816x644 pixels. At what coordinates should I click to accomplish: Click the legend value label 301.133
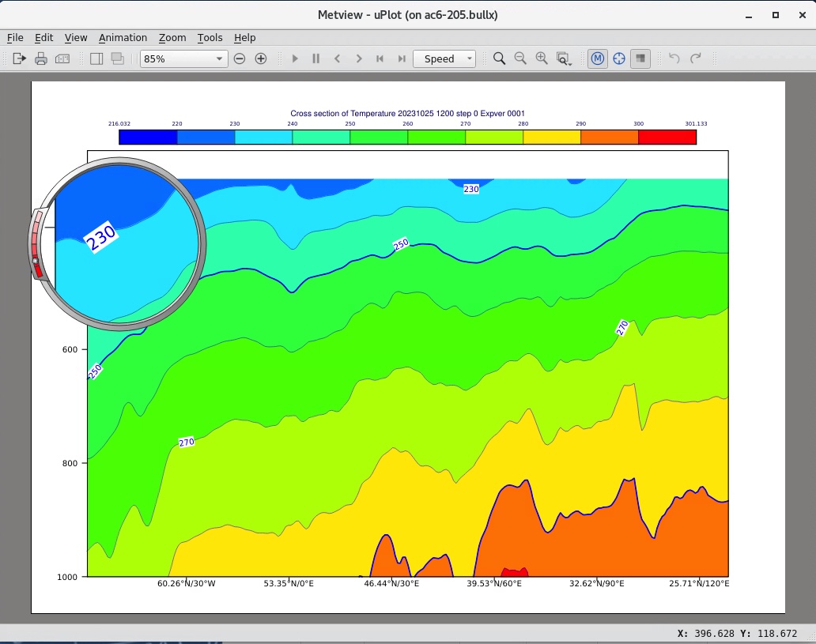[x=696, y=124]
